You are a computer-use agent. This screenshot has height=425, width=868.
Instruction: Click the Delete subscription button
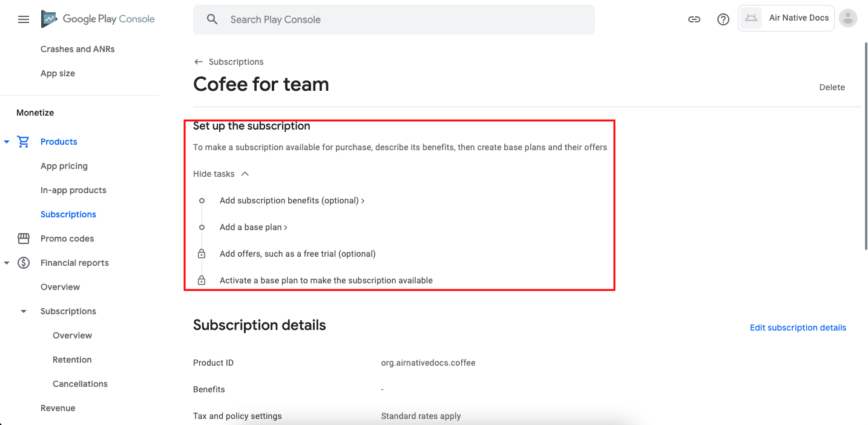[832, 87]
